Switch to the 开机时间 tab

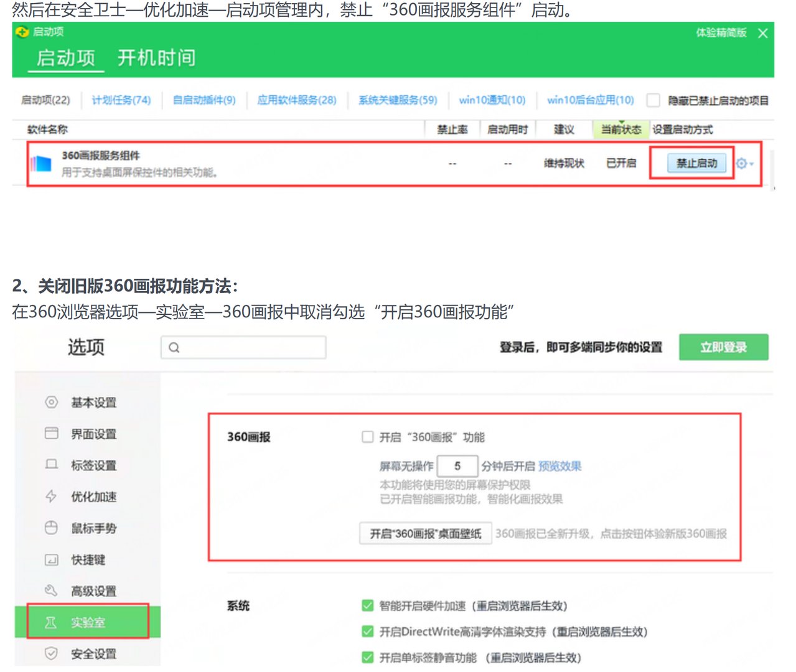(x=157, y=58)
